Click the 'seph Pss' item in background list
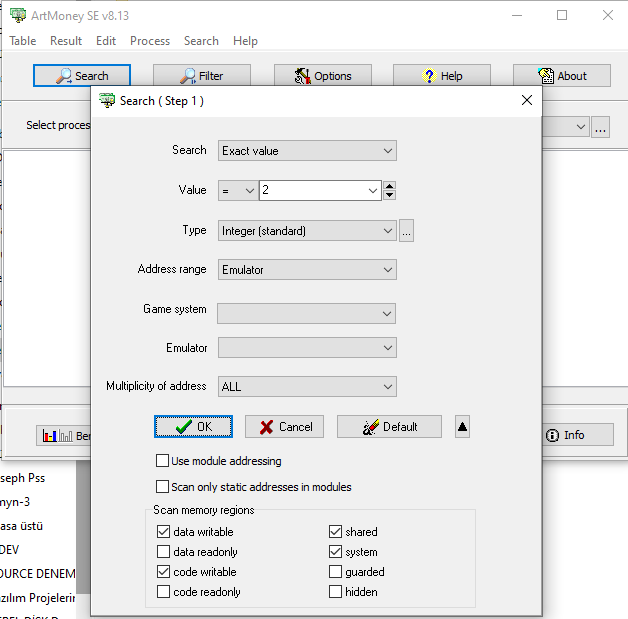The width and height of the screenshot is (628, 619). tap(22, 478)
